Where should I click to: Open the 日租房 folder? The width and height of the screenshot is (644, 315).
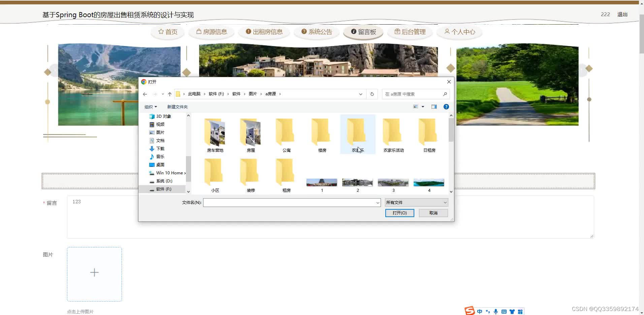pyautogui.click(x=429, y=135)
